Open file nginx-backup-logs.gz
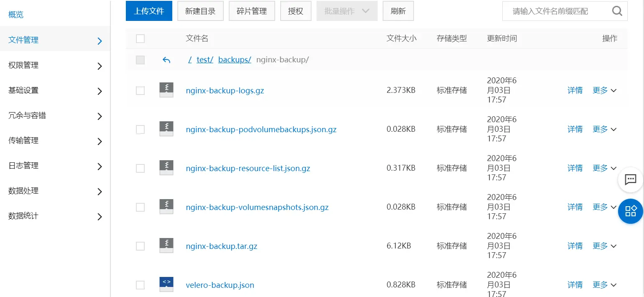 pos(225,90)
